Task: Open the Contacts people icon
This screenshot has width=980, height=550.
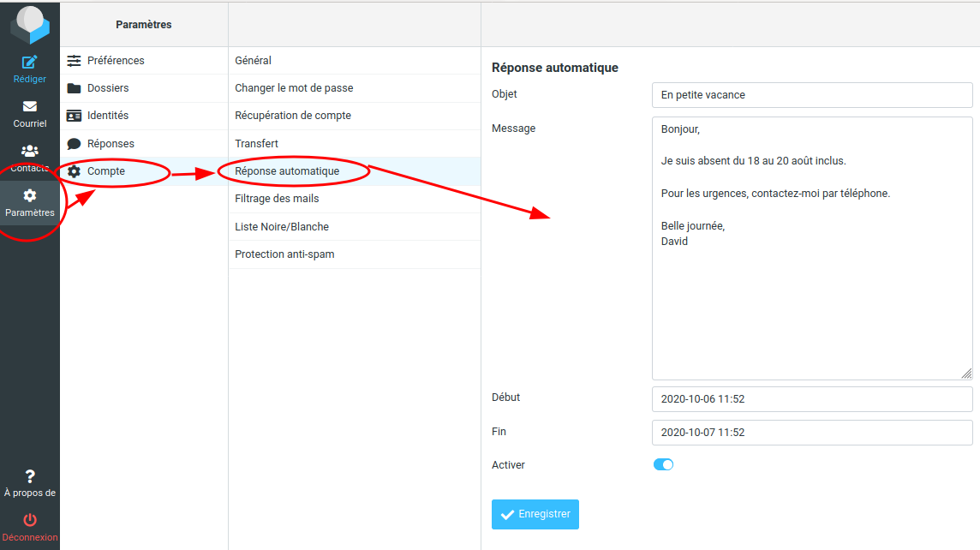Action: click(30, 152)
